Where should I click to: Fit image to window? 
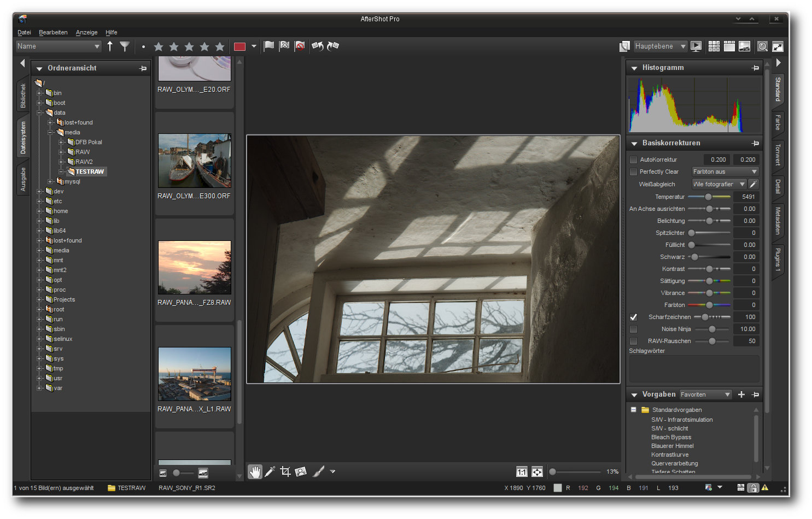pyautogui.click(x=538, y=472)
